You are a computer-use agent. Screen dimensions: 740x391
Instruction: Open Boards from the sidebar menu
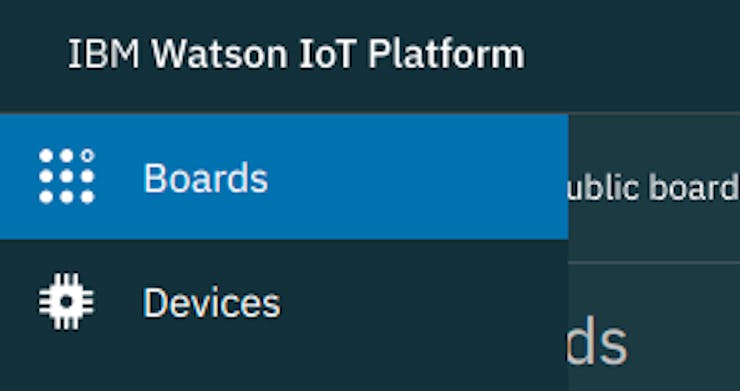click(x=284, y=177)
